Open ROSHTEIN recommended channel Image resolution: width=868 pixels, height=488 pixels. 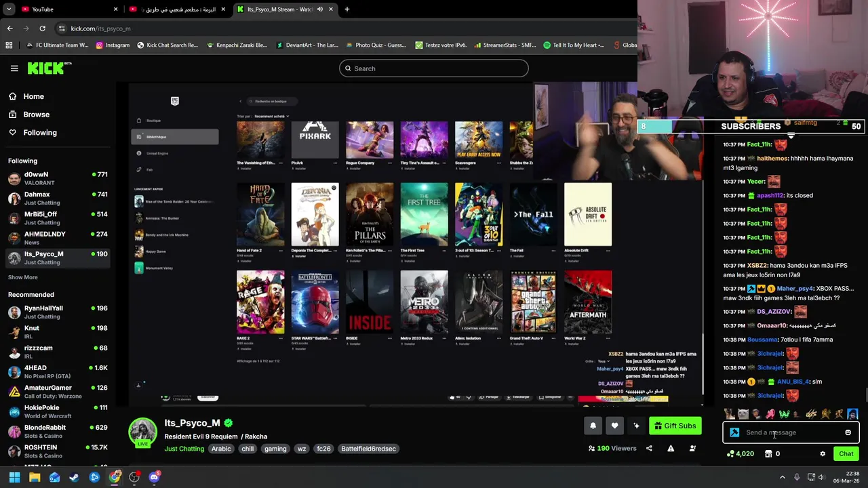58,451
